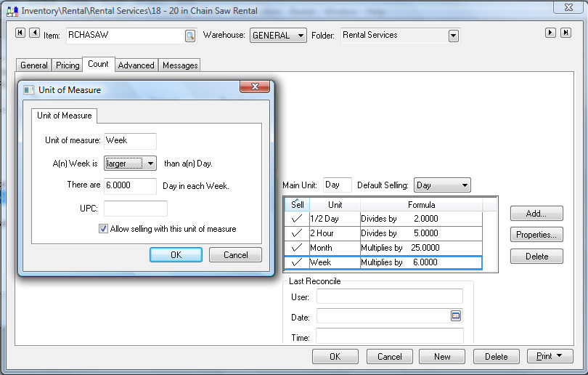Switch to the Pricing tab
The image size is (588, 375).
click(68, 65)
